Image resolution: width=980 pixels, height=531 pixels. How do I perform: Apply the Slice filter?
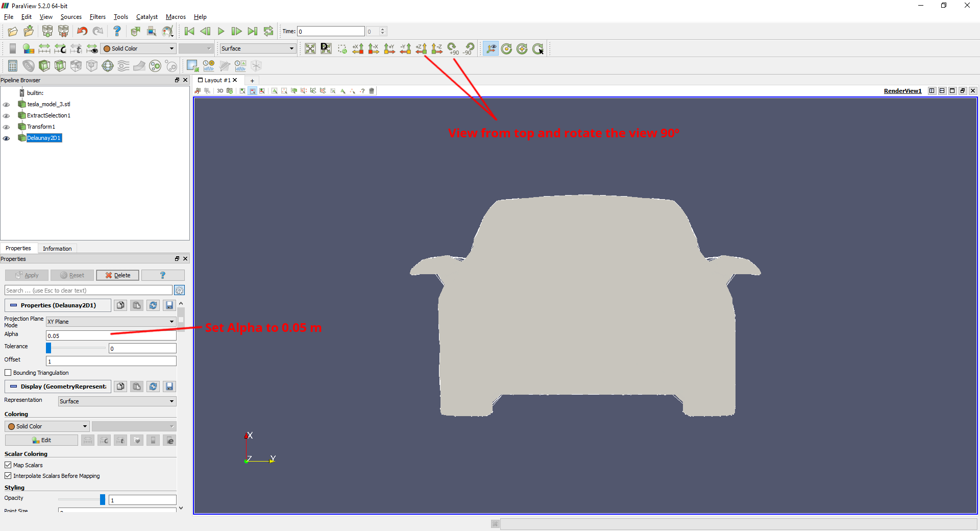60,66
